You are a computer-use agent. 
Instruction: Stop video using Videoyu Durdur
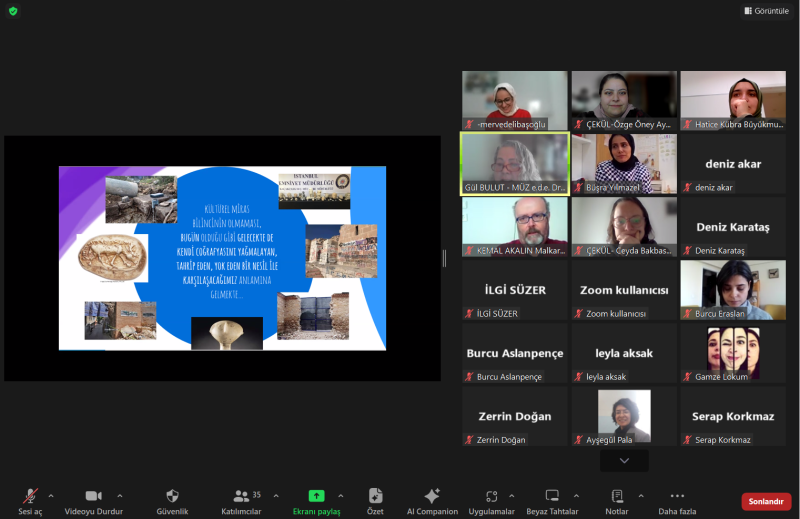(93, 496)
